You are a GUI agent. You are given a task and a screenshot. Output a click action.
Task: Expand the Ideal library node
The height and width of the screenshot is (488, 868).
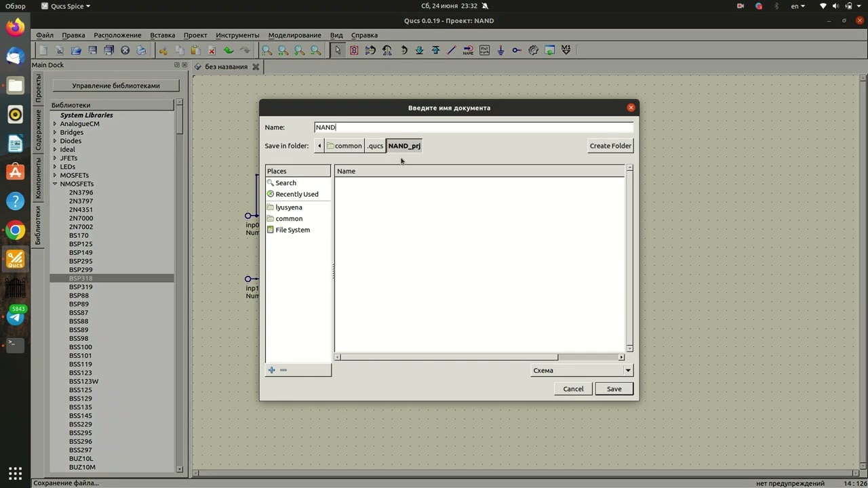(x=55, y=150)
